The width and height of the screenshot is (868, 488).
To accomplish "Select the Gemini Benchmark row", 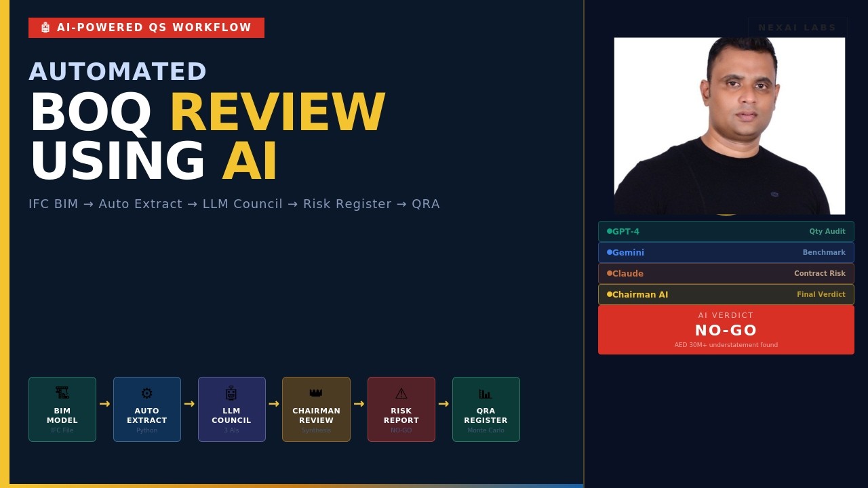I will (x=726, y=252).
